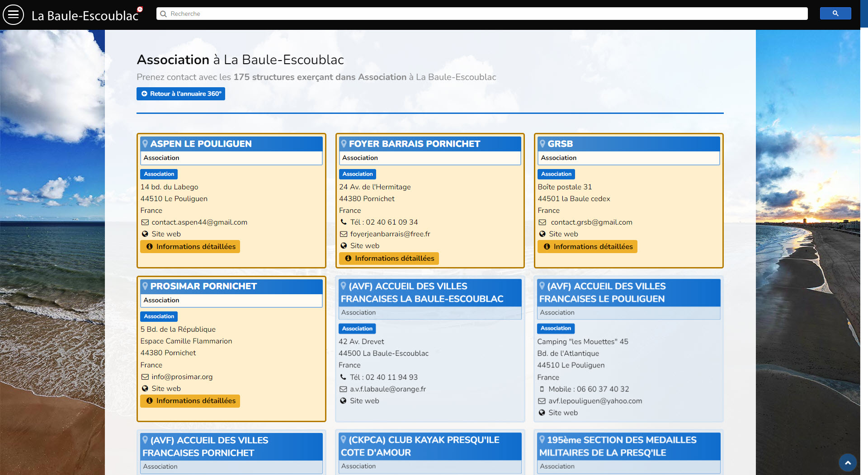Click globe icon in AVF La Baule-Escoublac card
The height and width of the screenshot is (475, 868).
pyautogui.click(x=343, y=401)
